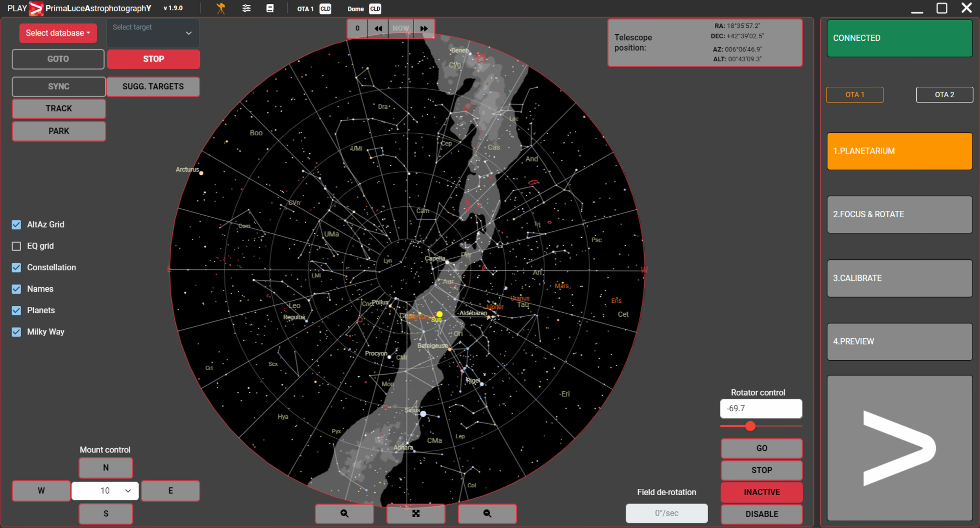Screen dimensions: 980x528
Task: Click the GOTO button
Action: (x=58, y=59)
